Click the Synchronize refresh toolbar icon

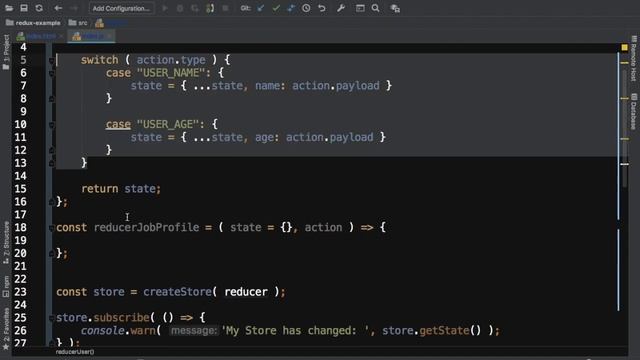(x=39, y=8)
